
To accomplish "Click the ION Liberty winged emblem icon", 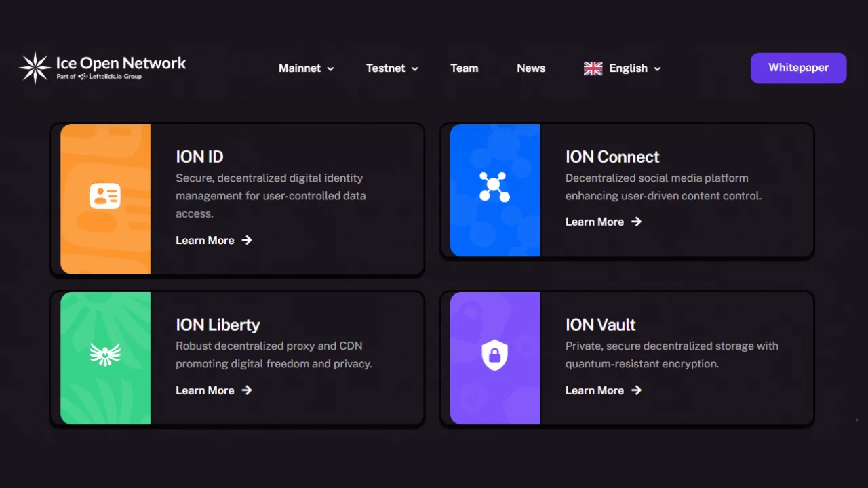I will [x=105, y=354].
